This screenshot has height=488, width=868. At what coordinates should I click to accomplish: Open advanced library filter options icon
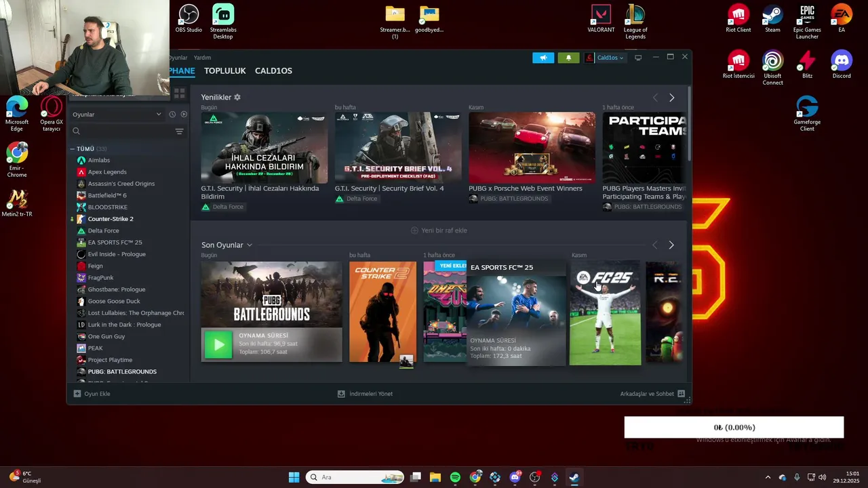tap(179, 131)
